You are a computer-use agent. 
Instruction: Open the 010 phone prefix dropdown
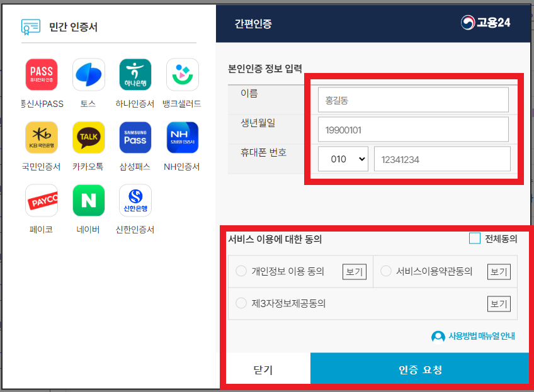pos(343,159)
